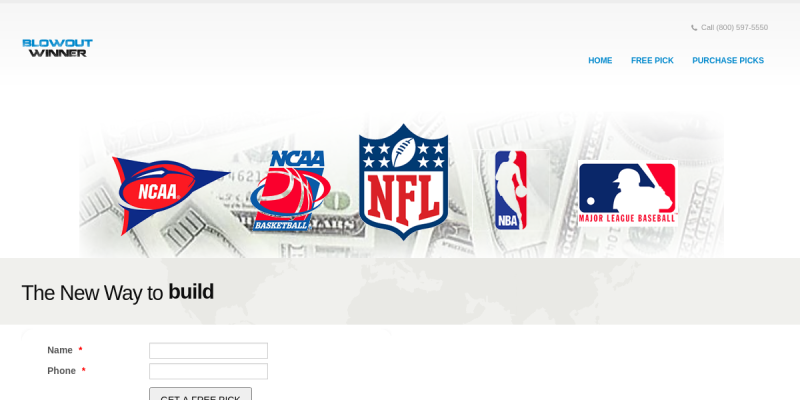Image resolution: width=800 pixels, height=400 pixels.
Task: Click the NBA logo
Action: (x=511, y=190)
